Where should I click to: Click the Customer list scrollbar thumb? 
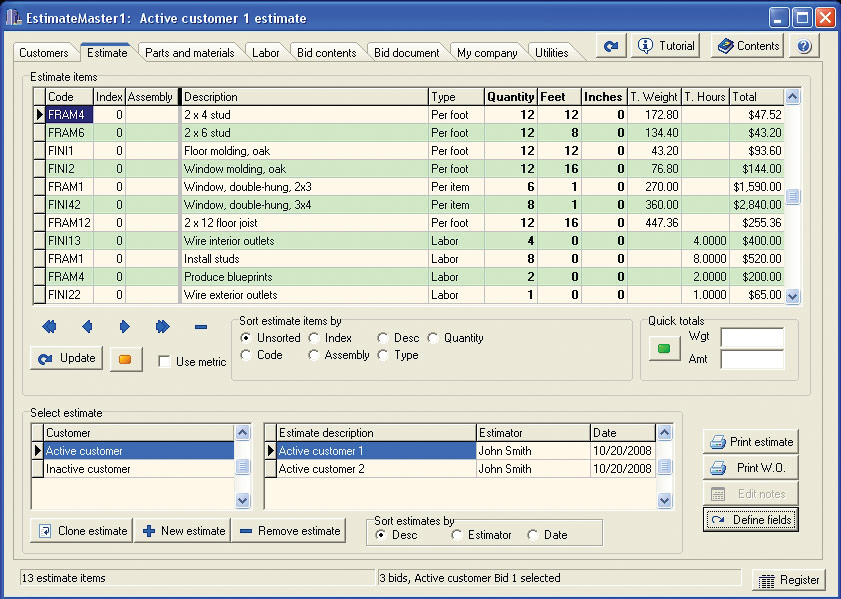tap(242, 467)
